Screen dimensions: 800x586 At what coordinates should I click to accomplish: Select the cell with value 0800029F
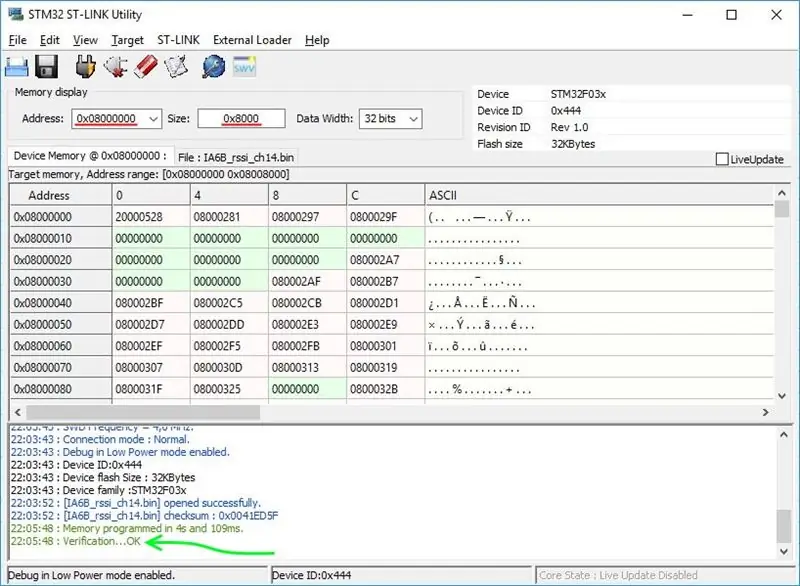386,217
